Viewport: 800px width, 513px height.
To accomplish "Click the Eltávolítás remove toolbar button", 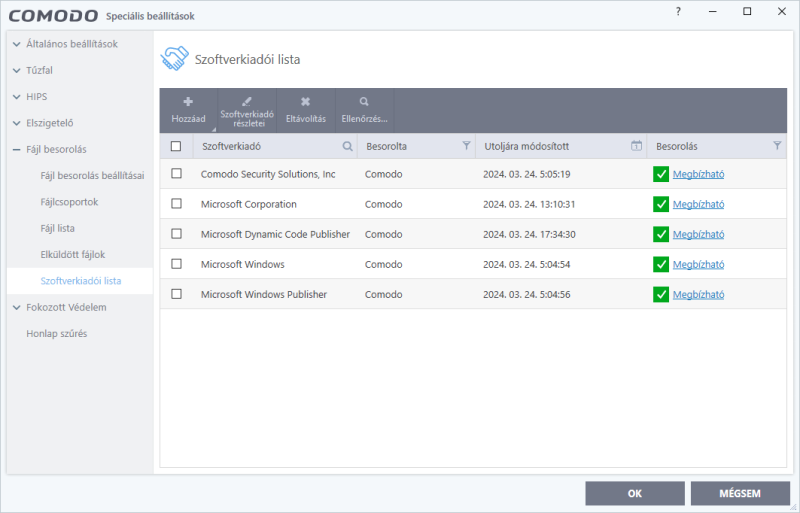I will pos(306,110).
